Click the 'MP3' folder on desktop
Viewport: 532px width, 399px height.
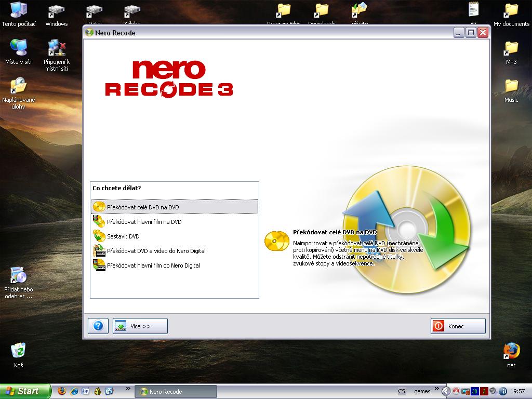(511, 52)
